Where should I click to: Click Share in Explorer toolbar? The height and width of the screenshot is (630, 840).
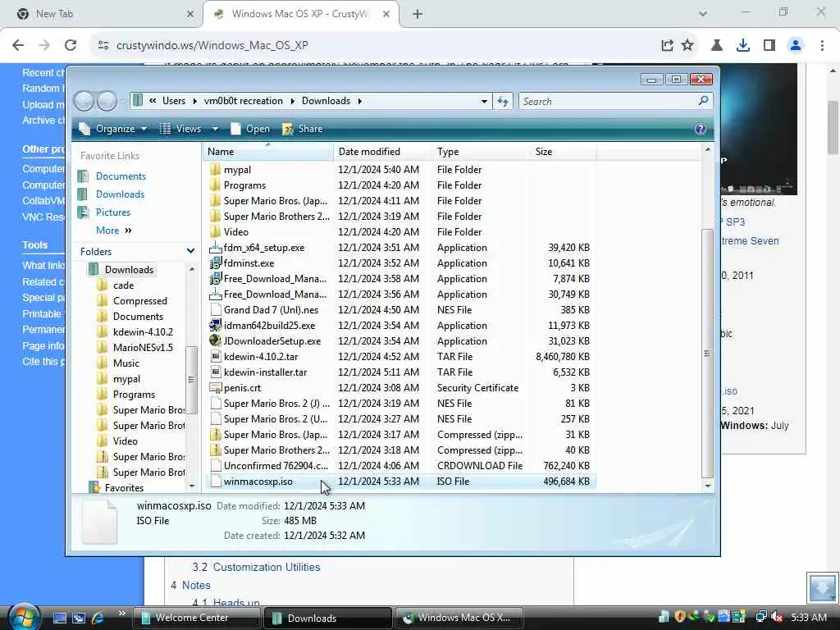click(303, 129)
